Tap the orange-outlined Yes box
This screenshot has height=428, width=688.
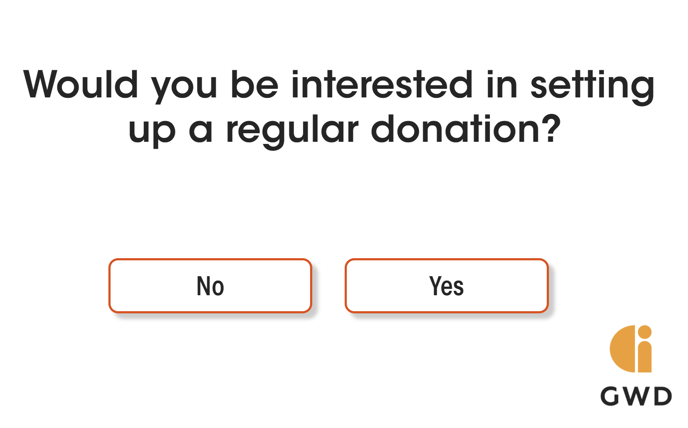pyautogui.click(x=446, y=286)
